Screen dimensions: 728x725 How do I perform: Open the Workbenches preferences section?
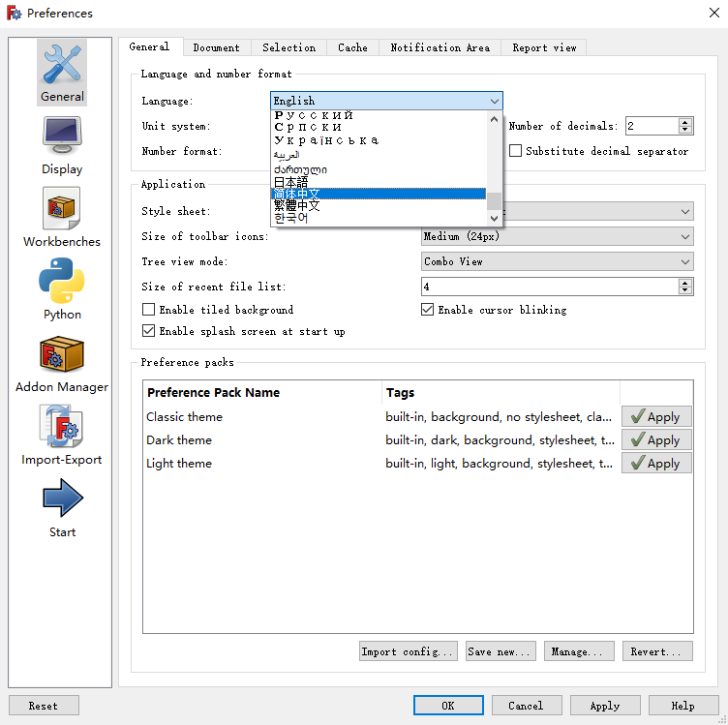pyautogui.click(x=62, y=218)
